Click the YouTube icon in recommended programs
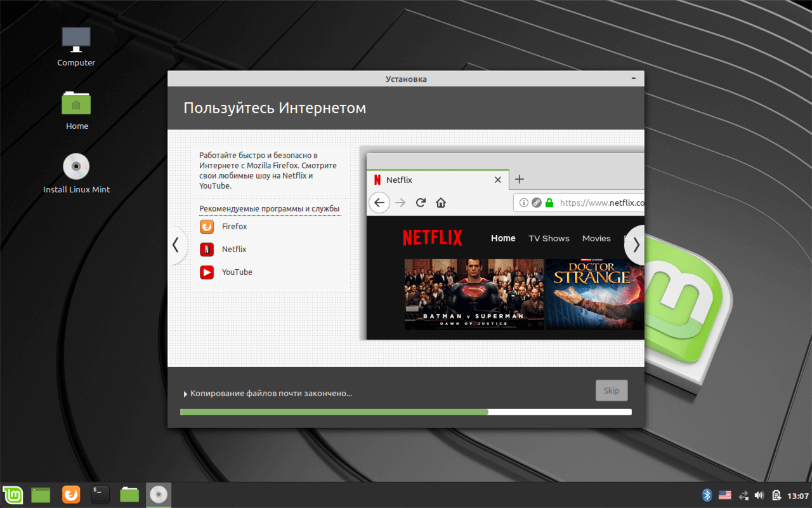 pos(207,272)
